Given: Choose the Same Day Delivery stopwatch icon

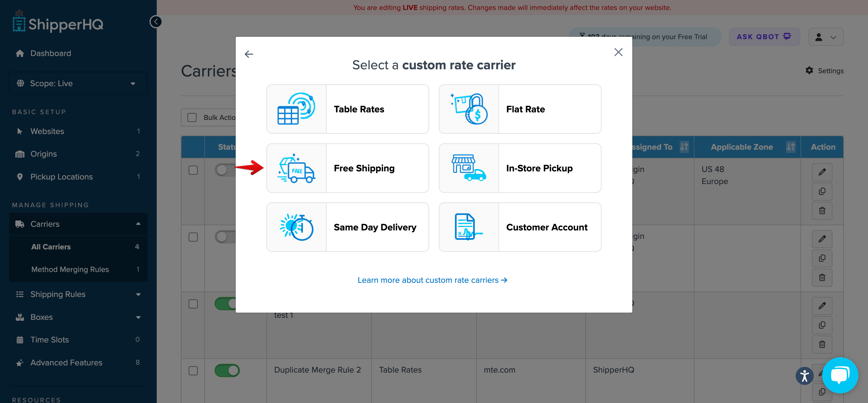Looking at the screenshot, I should pos(296,227).
